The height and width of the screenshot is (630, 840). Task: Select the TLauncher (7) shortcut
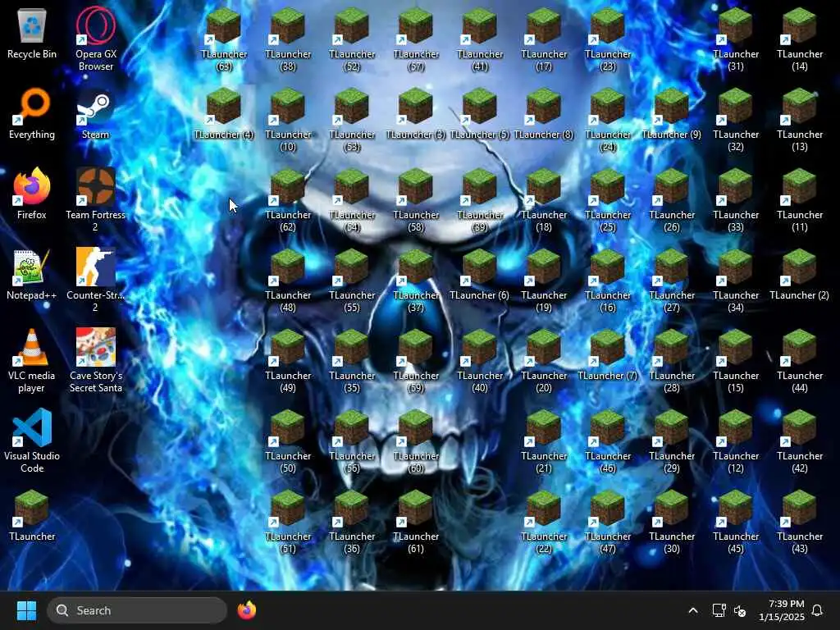click(608, 355)
